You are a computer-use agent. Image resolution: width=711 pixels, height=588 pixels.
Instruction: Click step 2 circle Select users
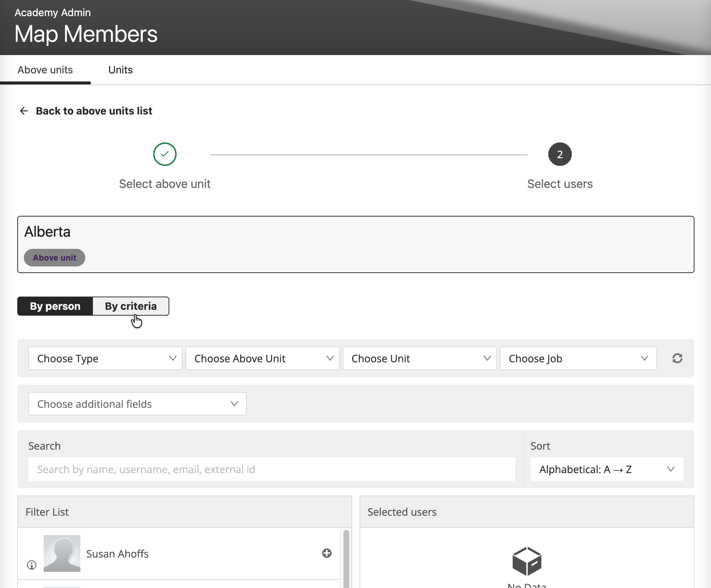coord(559,154)
